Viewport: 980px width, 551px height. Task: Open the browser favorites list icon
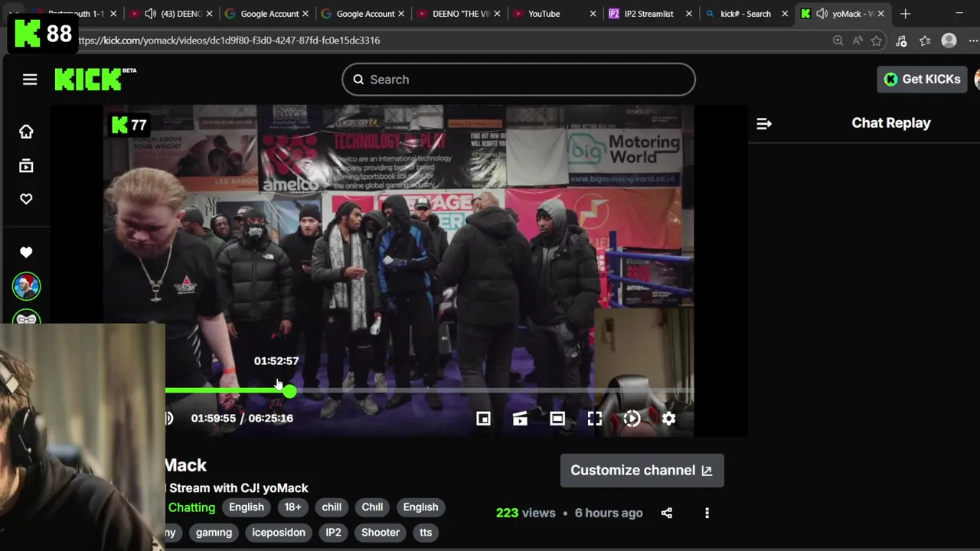(925, 41)
